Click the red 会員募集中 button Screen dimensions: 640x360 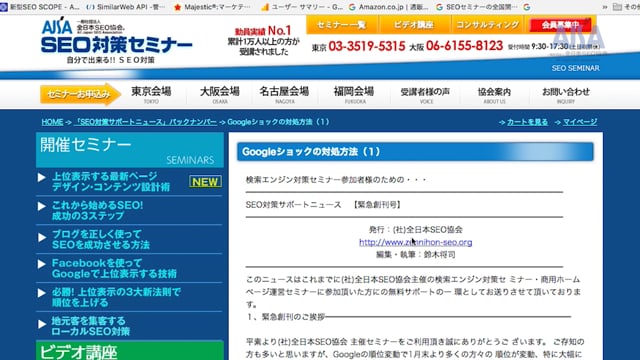[x=560, y=25]
